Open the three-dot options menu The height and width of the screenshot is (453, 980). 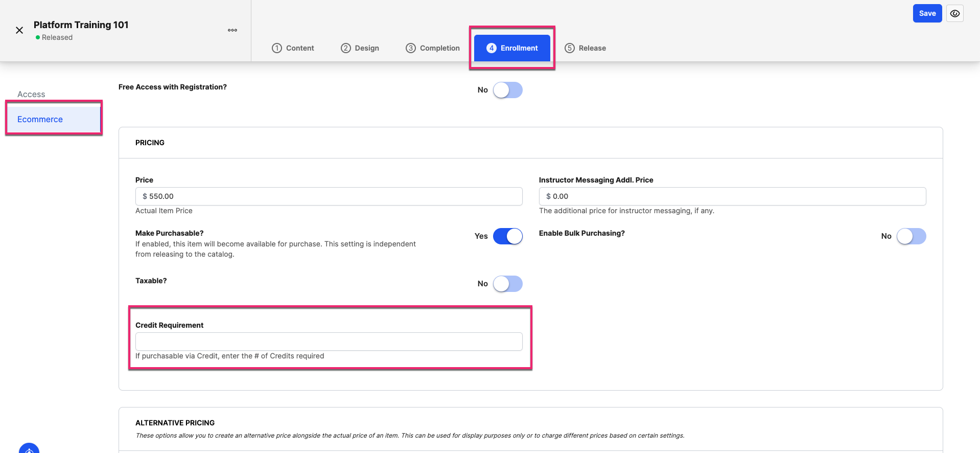pos(232,30)
